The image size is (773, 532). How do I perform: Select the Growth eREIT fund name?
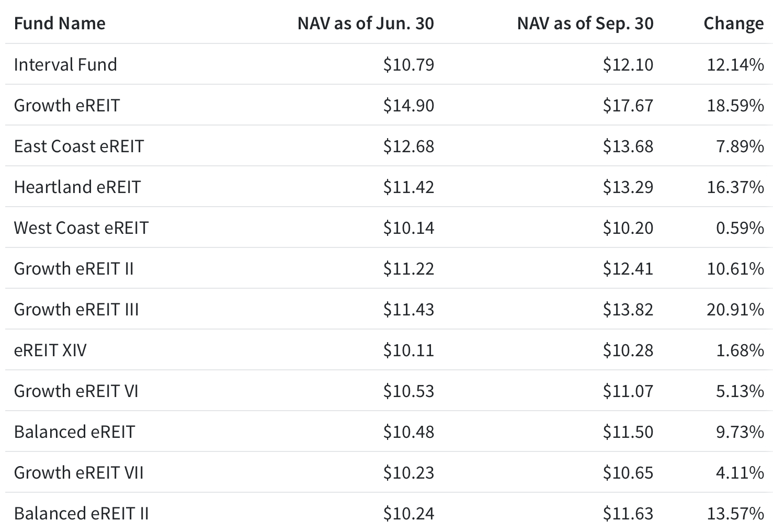tap(67, 105)
